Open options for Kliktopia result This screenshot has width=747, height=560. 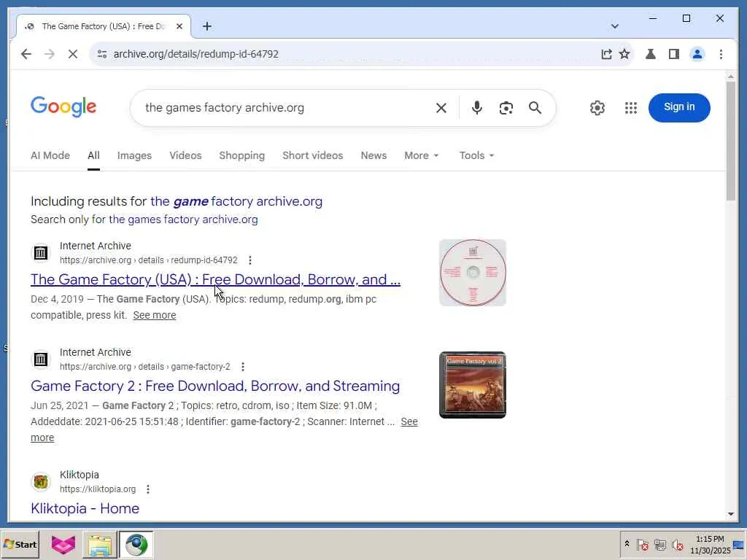pyautogui.click(x=148, y=489)
